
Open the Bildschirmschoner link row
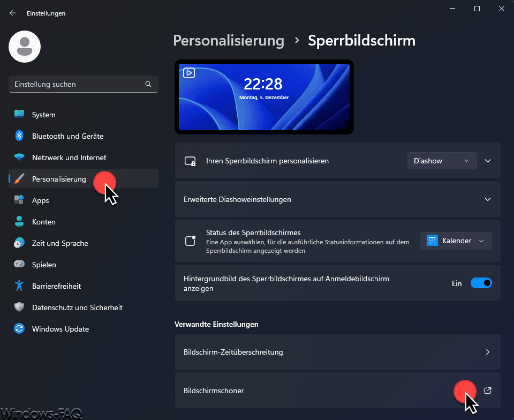[x=338, y=390]
